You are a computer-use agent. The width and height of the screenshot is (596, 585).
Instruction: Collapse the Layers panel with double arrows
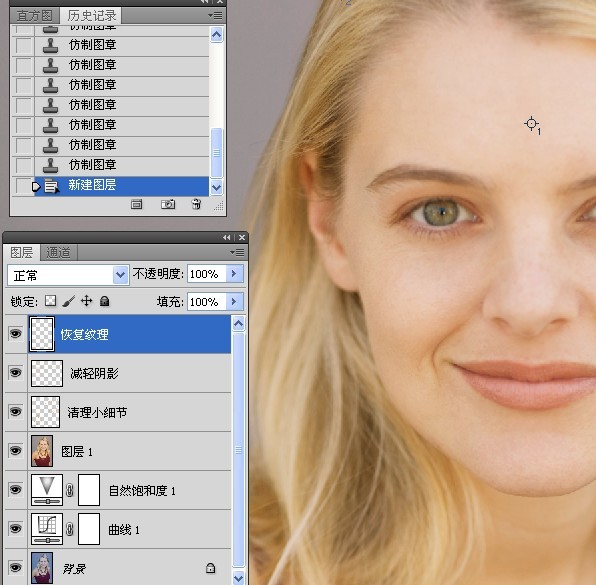(227, 238)
